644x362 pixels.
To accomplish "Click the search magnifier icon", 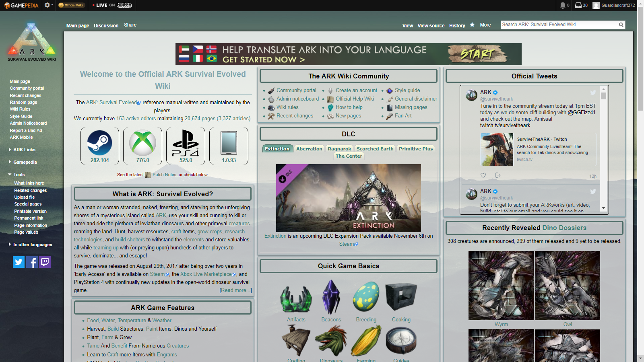I will pos(621,25).
